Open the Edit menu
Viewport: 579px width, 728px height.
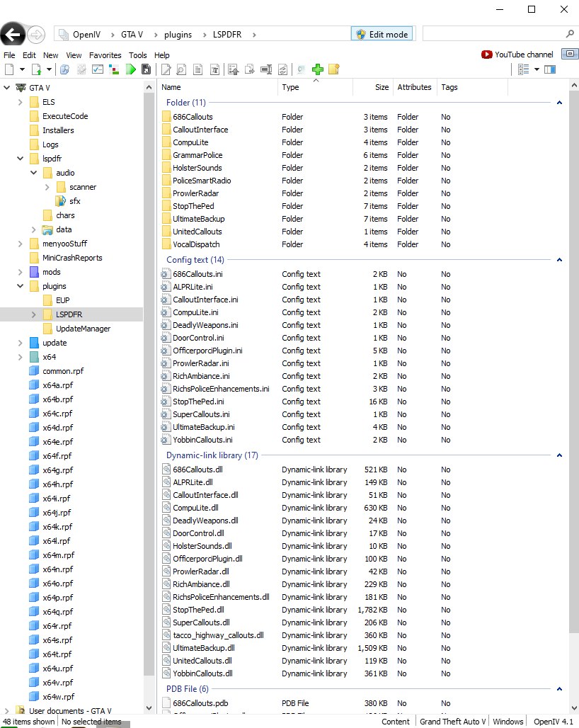click(29, 55)
